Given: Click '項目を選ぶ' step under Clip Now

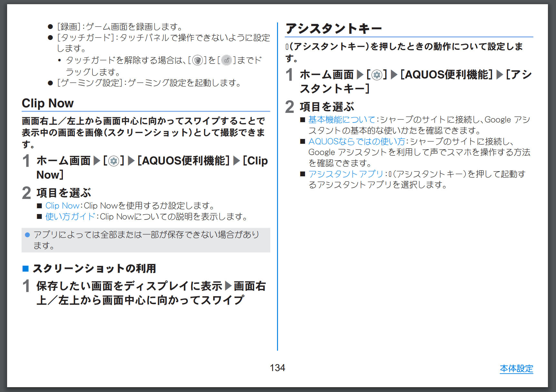Looking at the screenshot, I should [x=64, y=193].
